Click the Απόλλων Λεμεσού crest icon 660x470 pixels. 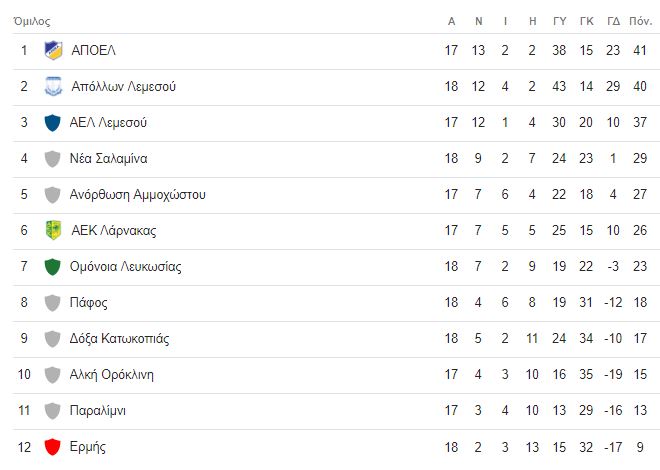[x=53, y=86]
